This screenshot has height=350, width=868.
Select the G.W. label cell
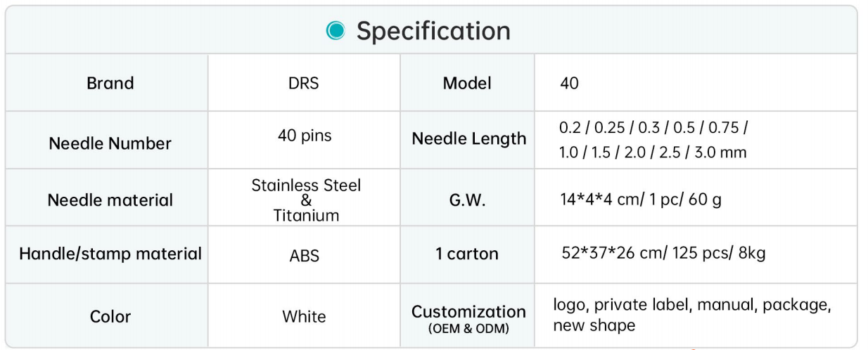[x=467, y=201]
